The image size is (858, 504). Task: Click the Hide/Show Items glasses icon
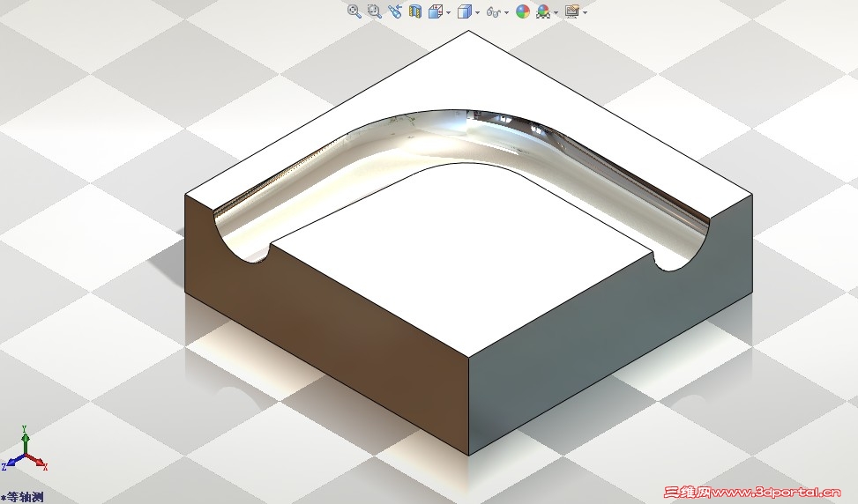[494, 12]
